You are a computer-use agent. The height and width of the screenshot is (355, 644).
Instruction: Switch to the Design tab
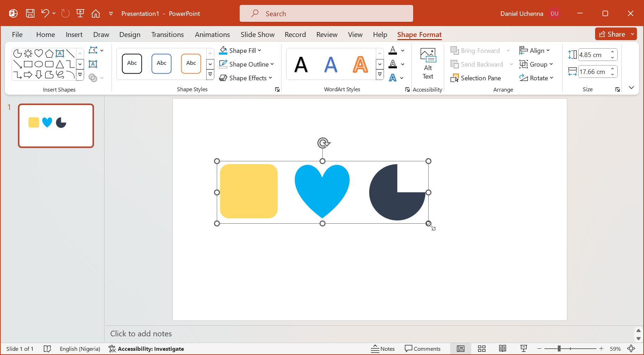130,35
